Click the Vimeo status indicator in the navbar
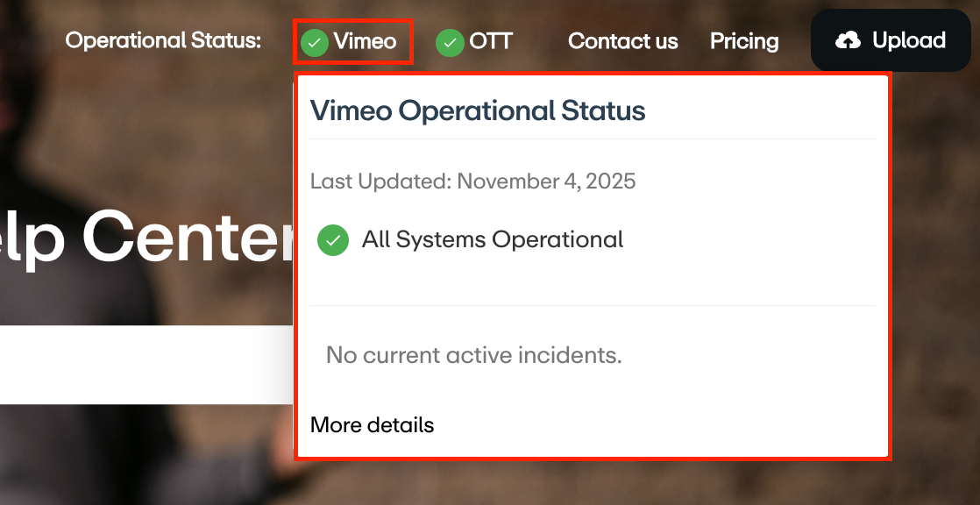 click(x=352, y=41)
